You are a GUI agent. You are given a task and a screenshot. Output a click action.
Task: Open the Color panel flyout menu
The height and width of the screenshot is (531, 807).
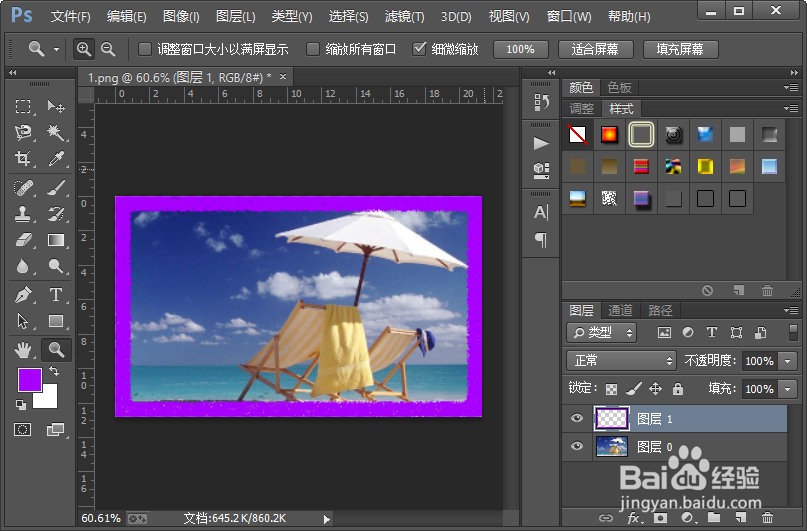coord(791,87)
